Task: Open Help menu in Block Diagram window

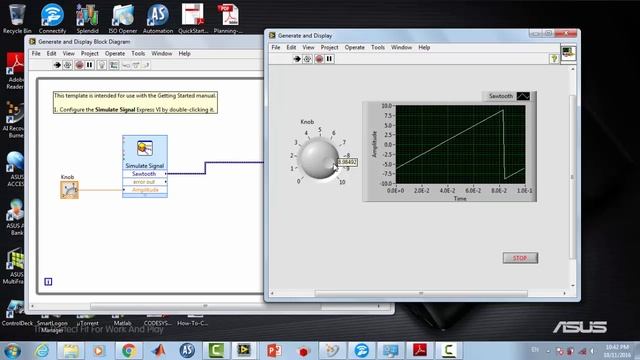Action: [184, 53]
